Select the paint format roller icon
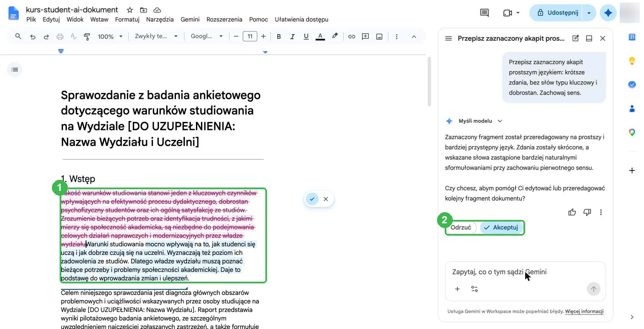Screen dimensions: 644x329 tap(87, 37)
